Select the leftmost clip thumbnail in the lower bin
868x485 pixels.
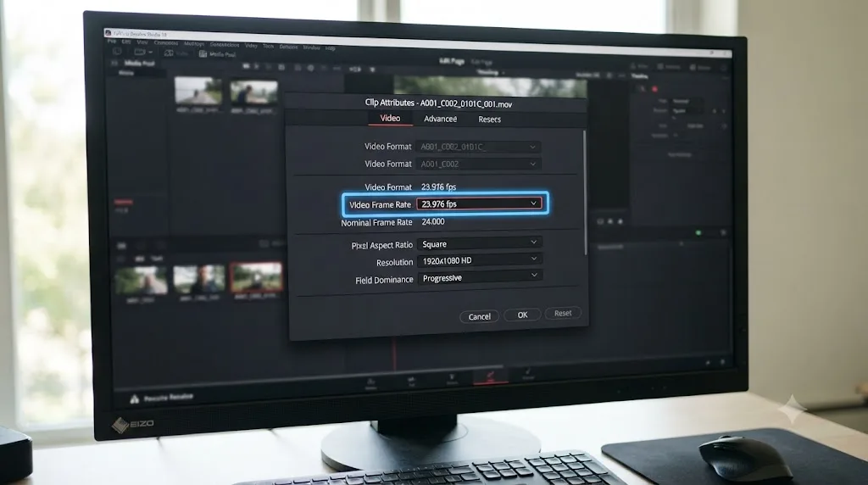click(x=142, y=280)
